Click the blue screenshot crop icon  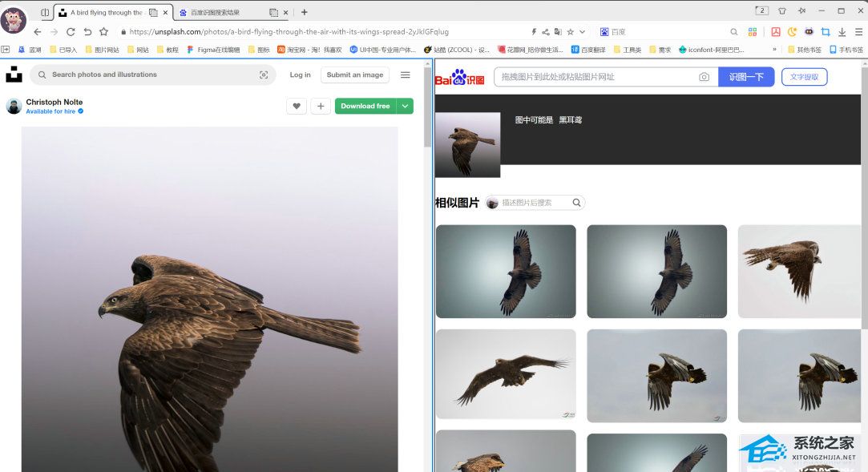(826, 32)
